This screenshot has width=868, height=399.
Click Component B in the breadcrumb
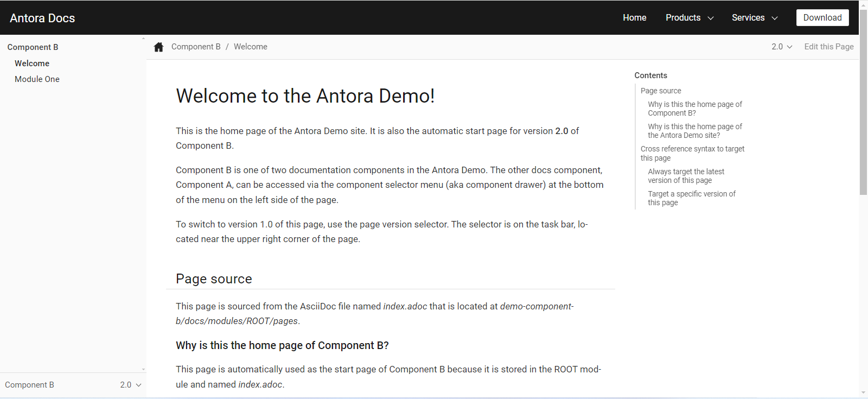tap(196, 47)
